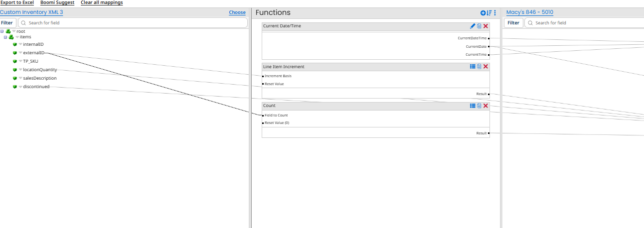Image resolution: width=644 pixels, height=228 pixels.
Task: Click the Macy's field search box
Action: pos(583,23)
